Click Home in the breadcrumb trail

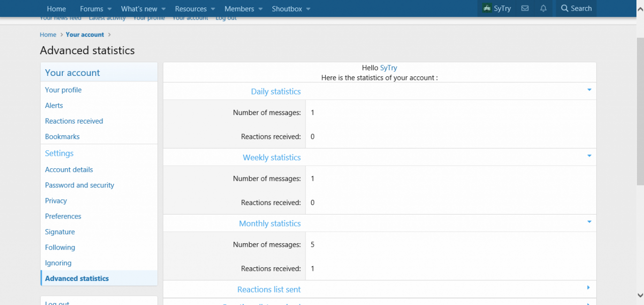(48, 35)
